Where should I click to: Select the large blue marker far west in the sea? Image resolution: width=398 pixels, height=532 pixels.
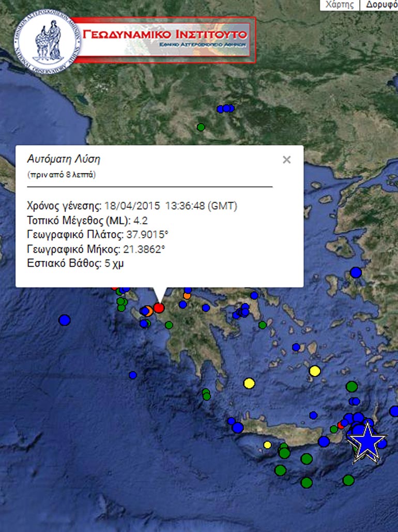pos(64,320)
